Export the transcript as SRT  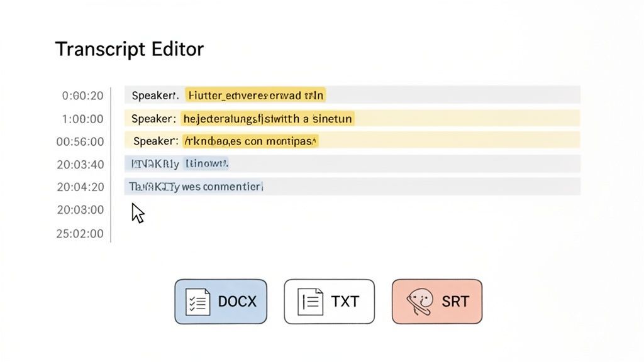point(437,301)
